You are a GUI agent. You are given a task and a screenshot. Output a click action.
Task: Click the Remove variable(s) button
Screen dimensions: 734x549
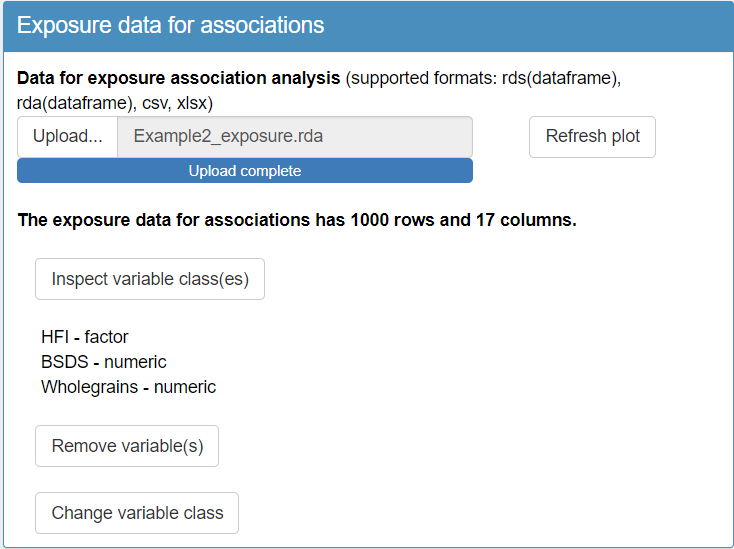(127, 446)
